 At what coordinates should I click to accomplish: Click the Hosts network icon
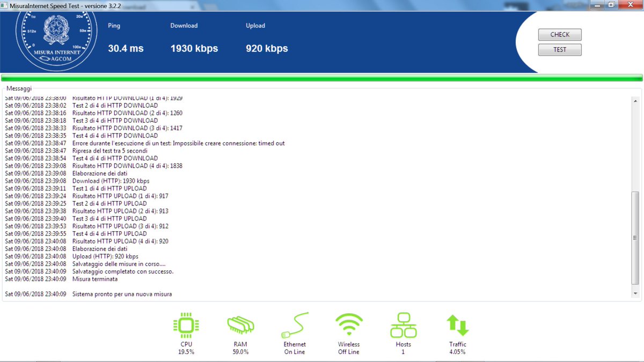tap(403, 325)
